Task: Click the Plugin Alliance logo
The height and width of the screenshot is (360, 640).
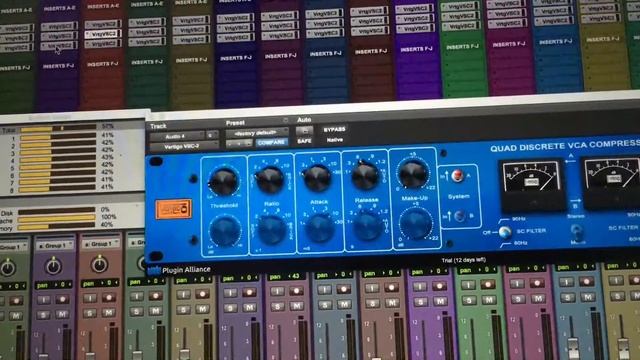Action: (179, 270)
